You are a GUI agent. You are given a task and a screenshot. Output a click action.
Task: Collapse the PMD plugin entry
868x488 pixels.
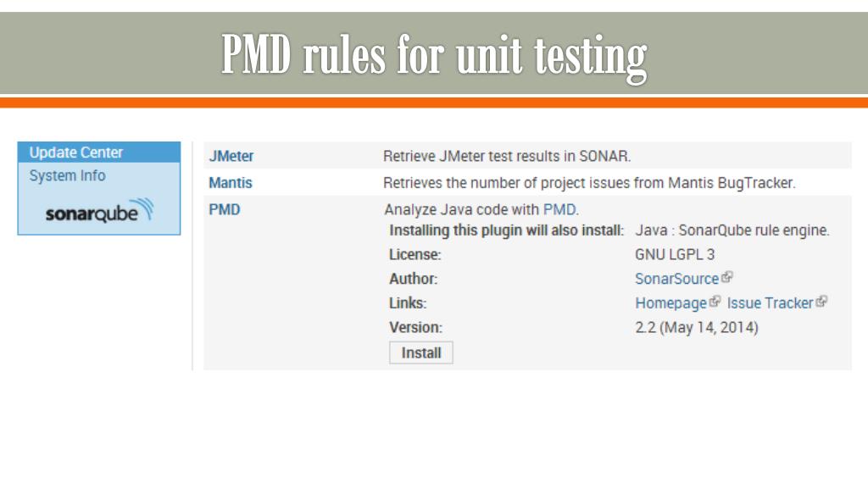pyautogui.click(x=224, y=210)
